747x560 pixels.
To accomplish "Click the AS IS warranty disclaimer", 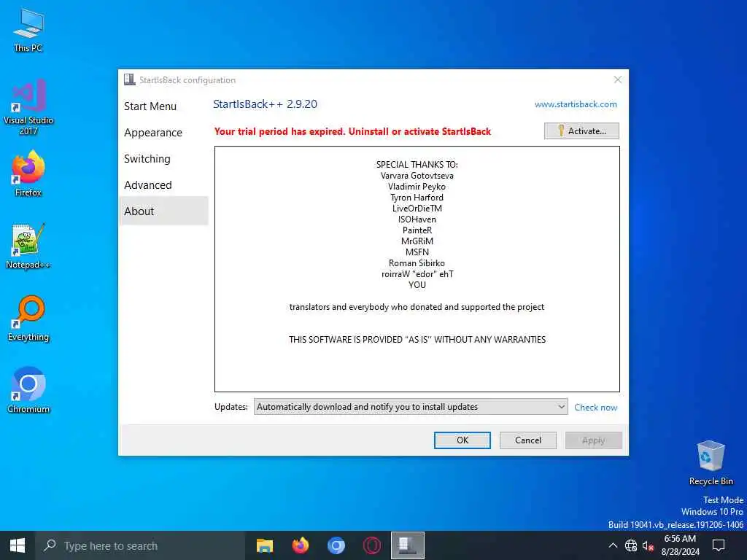I will coord(417,340).
